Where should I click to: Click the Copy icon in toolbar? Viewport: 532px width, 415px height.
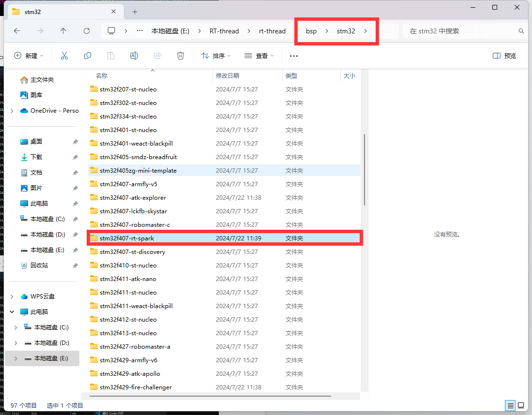pos(88,56)
